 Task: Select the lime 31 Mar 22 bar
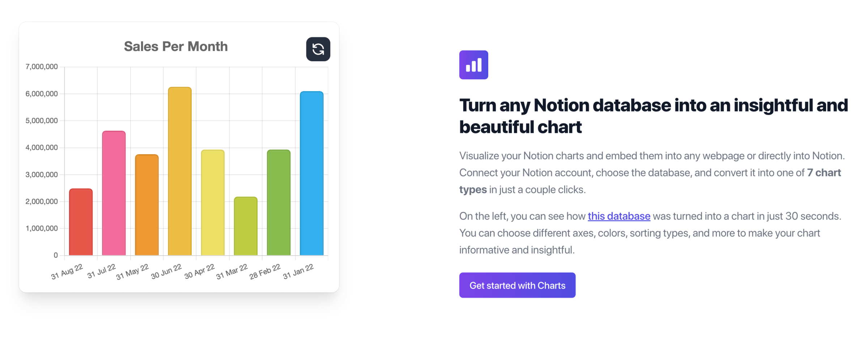coord(246,226)
